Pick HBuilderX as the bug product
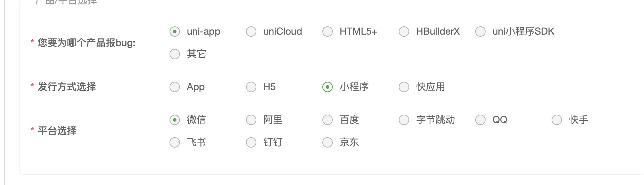644x185 pixels. 404,32
